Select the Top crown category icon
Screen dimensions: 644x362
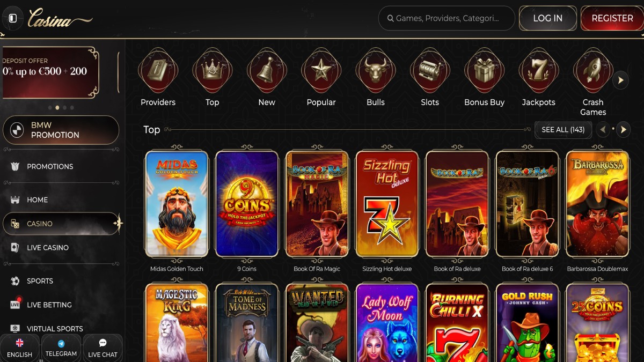point(213,71)
